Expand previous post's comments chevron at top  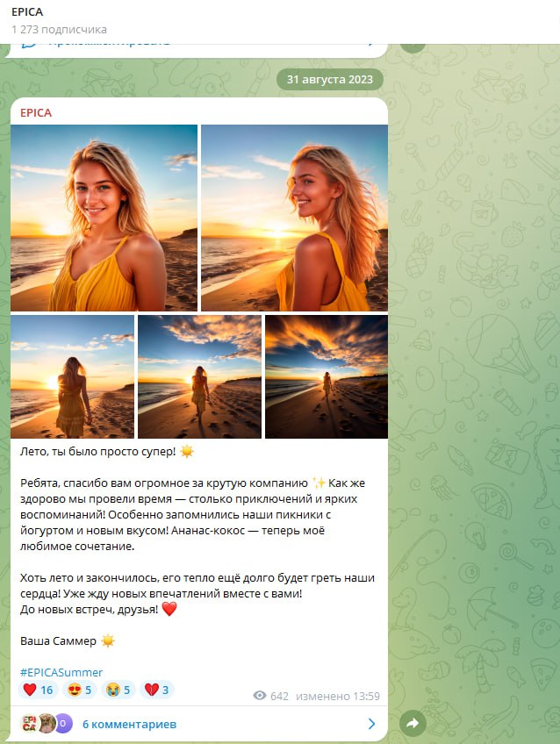(371, 43)
